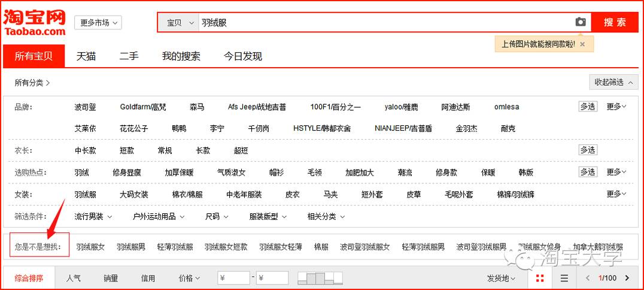Click the maximum price input field
The height and width of the screenshot is (290, 644).
[272, 278]
